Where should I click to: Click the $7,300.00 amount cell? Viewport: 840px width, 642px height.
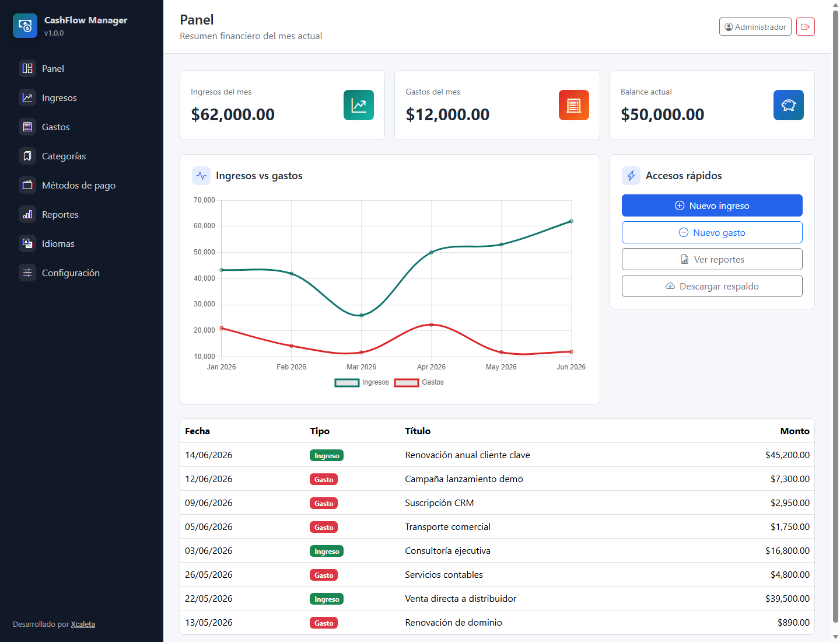click(790, 479)
